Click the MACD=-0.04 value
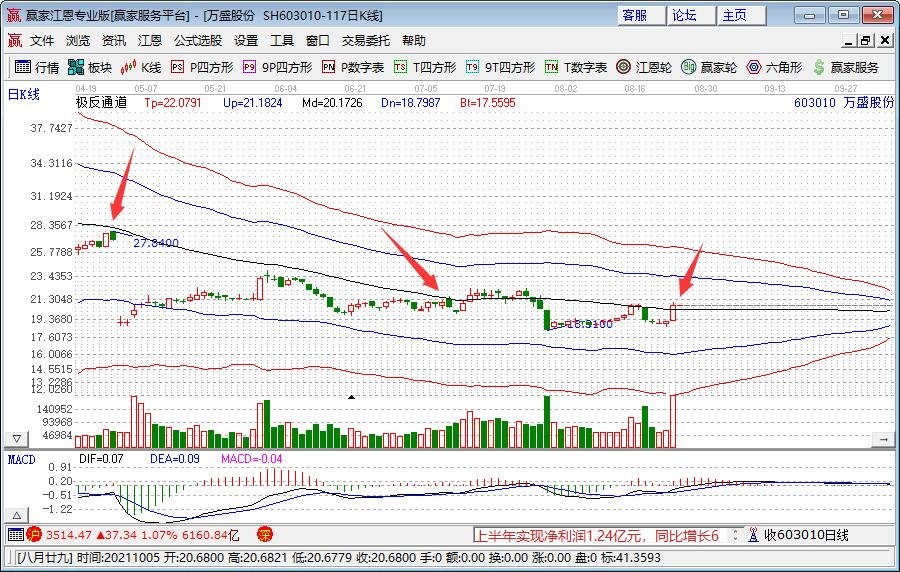The height and width of the screenshot is (572, 900). click(x=251, y=458)
